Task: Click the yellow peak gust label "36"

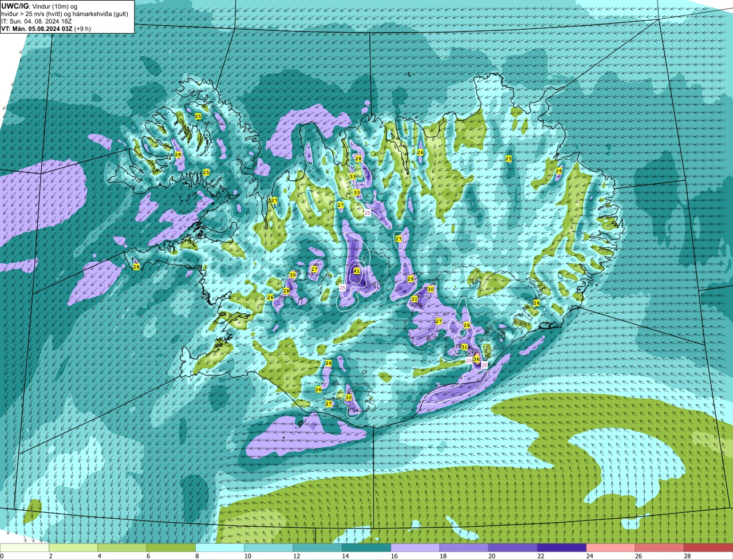Action: tap(476, 359)
